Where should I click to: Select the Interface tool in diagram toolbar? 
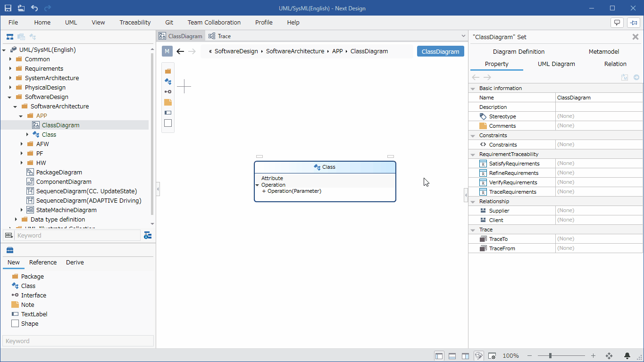168,92
